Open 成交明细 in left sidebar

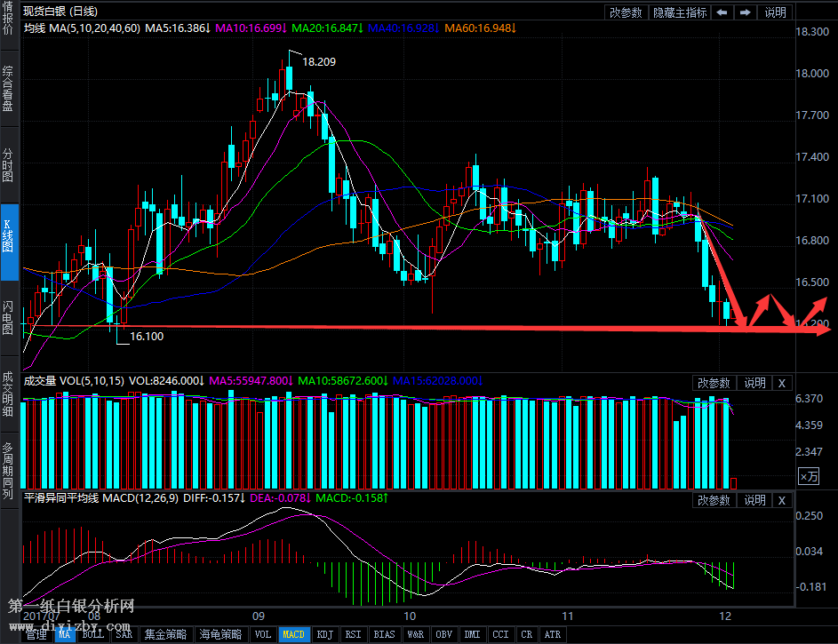click(x=8, y=394)
